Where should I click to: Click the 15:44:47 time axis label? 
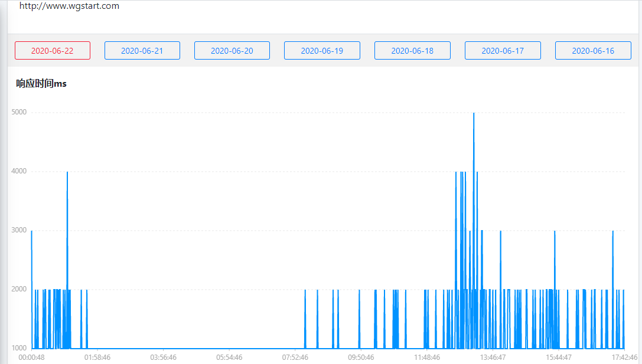559,357
